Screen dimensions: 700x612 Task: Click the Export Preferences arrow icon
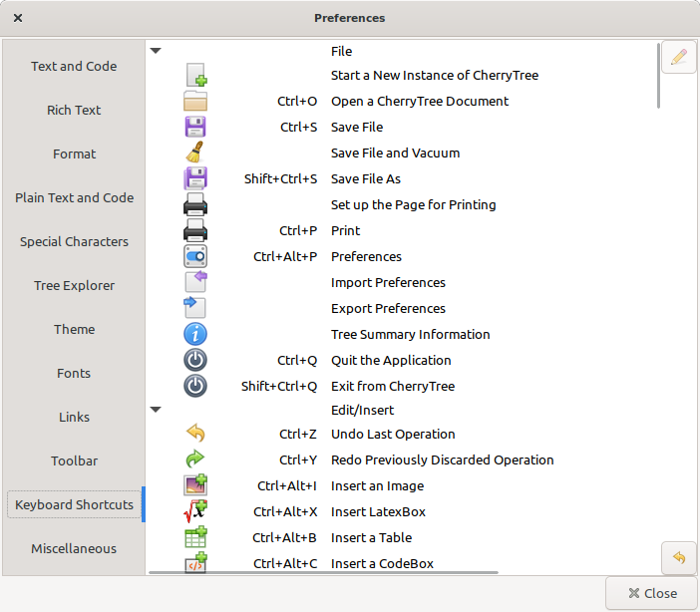pos(194,308)
